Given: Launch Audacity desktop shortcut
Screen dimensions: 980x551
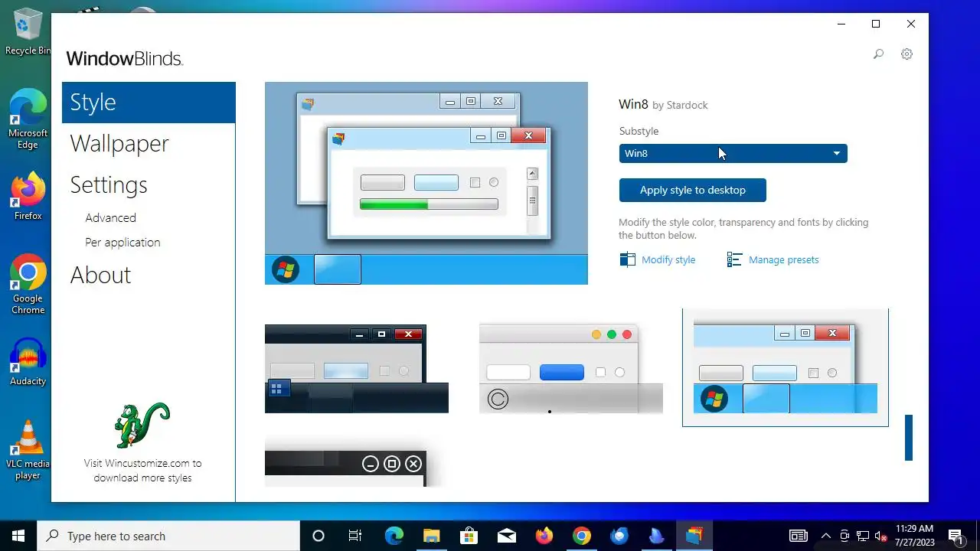Looking at the screenshot, I should [28, 362].
